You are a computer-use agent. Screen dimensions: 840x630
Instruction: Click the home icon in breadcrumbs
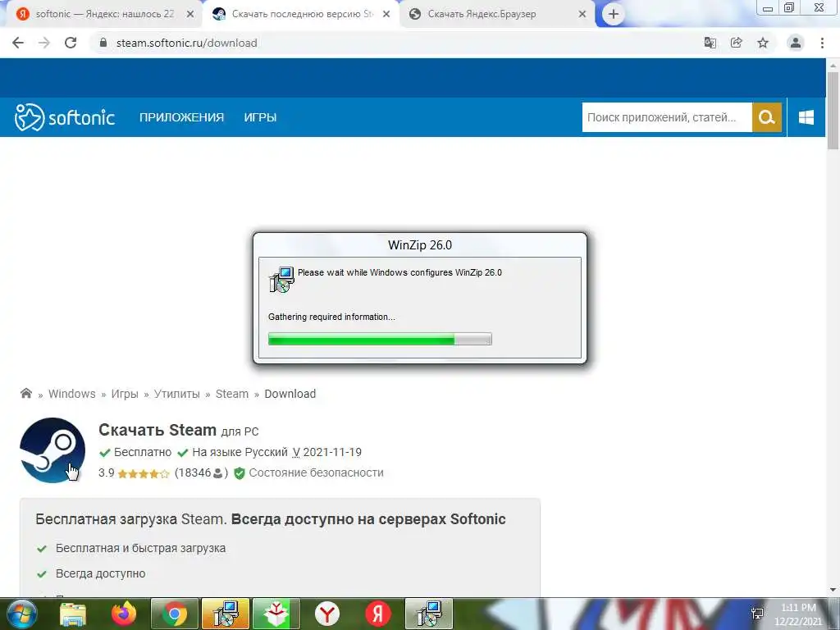pos(25,393)
